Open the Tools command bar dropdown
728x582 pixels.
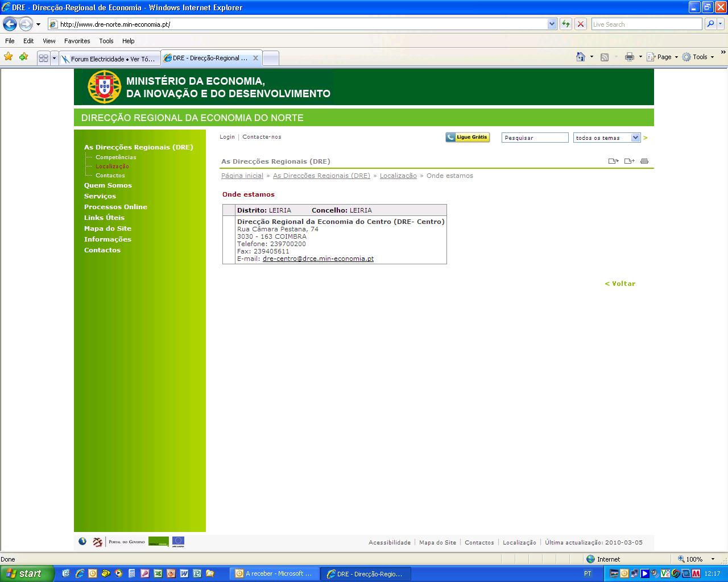pos(698,57)
